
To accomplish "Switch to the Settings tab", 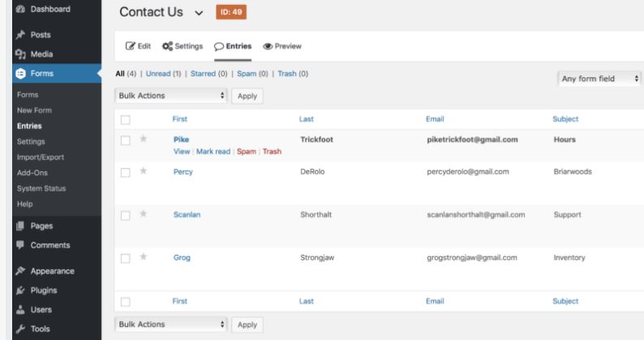I will pyautogui.click(x=185, y=46).
